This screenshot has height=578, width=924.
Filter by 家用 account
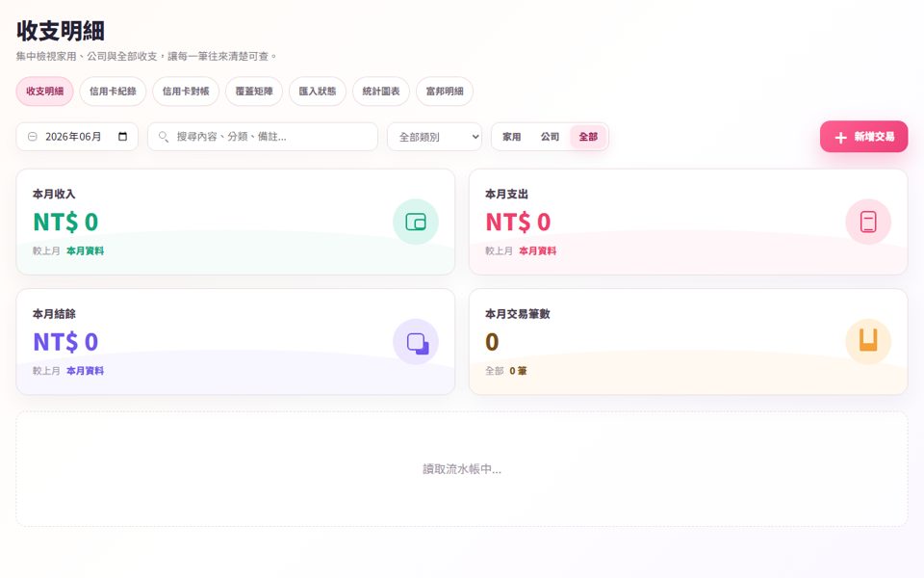(x=511, y=137)
